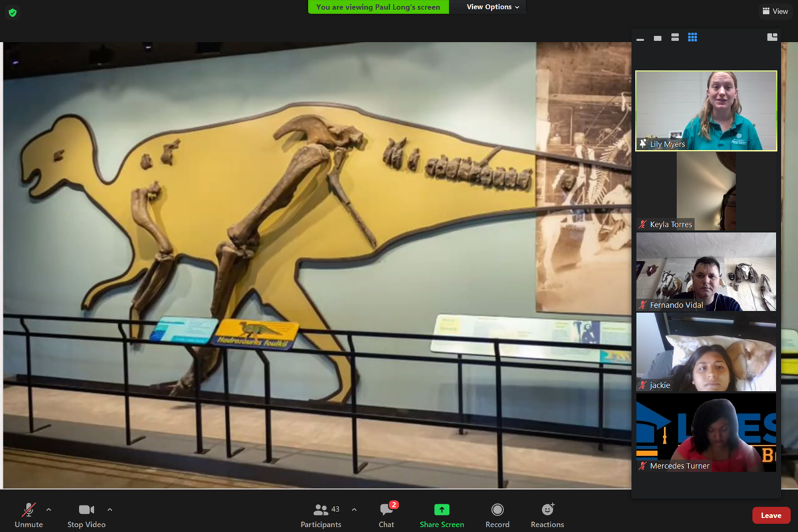Switch video panel to single-speaker view
Screen dimensions: 798x532
click(x=658, y=38)
